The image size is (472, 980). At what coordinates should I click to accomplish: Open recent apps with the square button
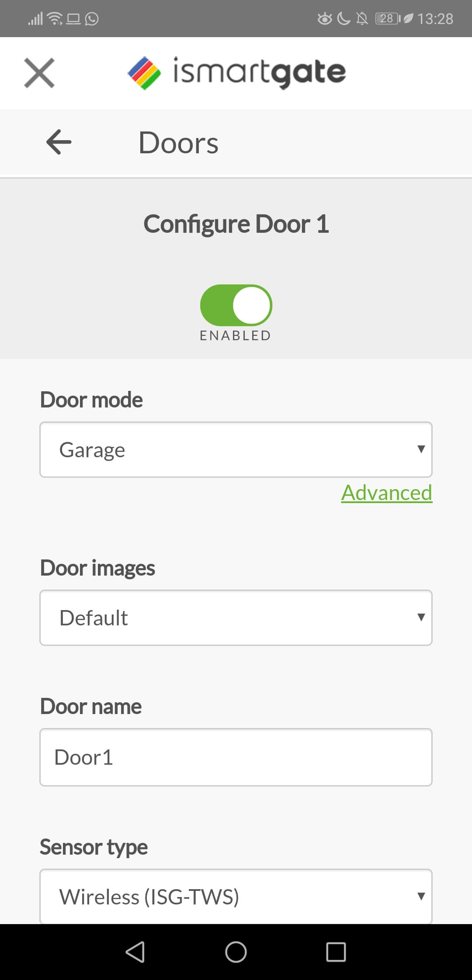point(336,952)
